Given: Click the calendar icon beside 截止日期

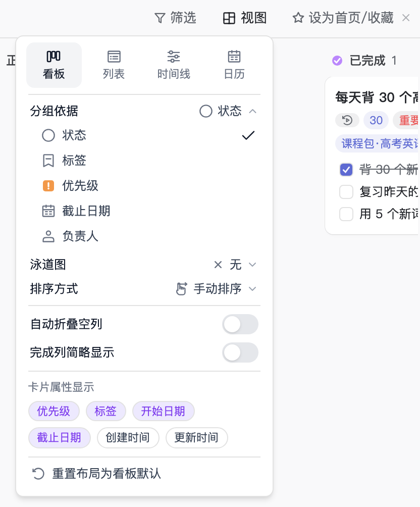Looking at the screenshot, I should 48,211.
